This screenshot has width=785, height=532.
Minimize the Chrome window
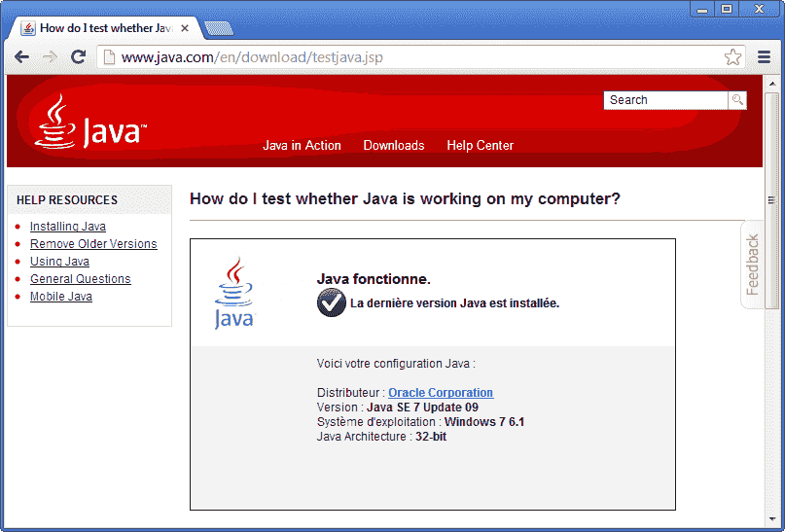702,9
